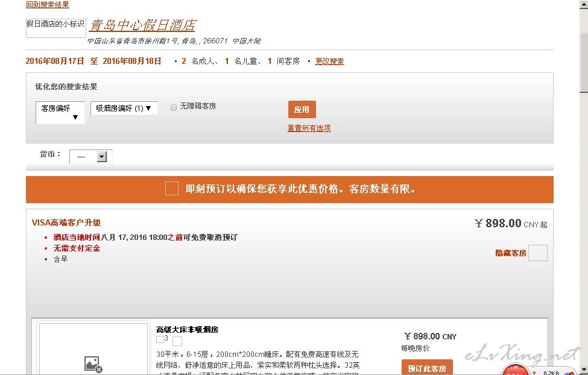588x375 pixels.
Task: Click the 2016年08月18日 check-out date
Action: (132, 61)
